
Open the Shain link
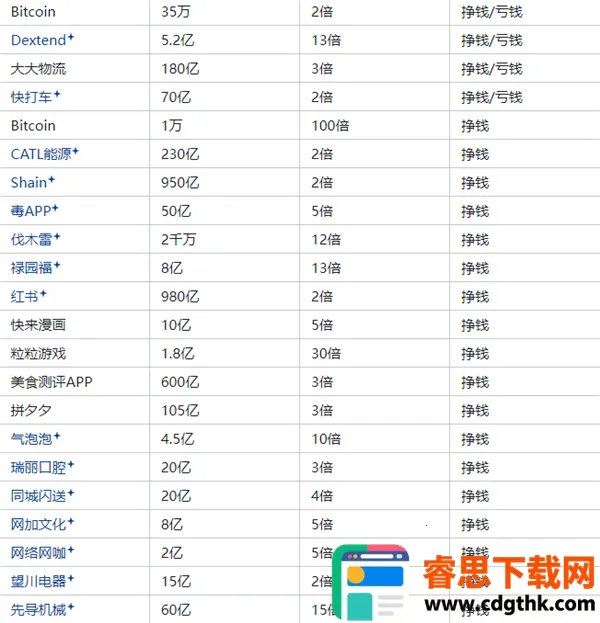click(x=33, y=182)
